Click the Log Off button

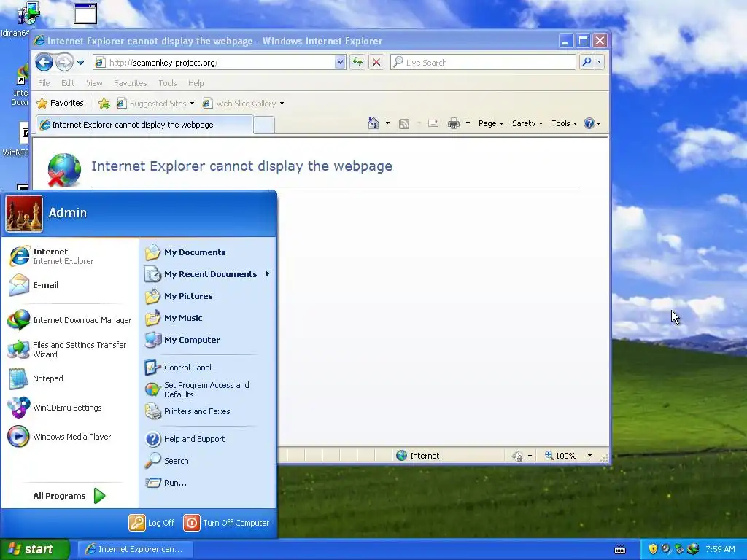[152, 523]
